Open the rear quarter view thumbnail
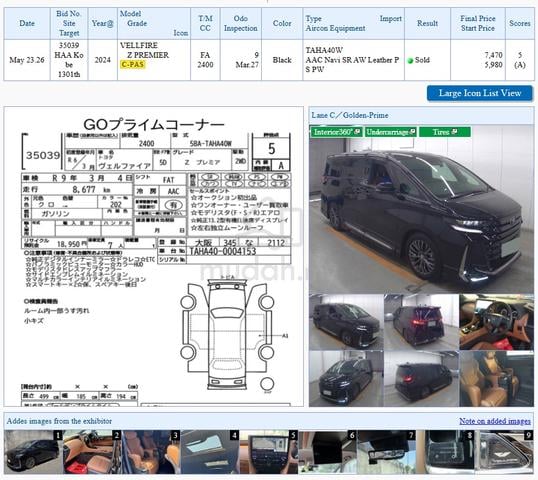 [421, 378]
